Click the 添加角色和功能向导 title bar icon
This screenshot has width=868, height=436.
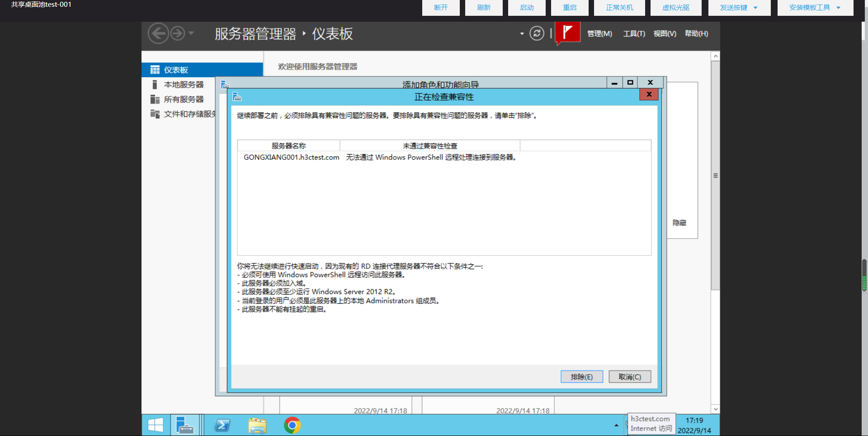tap(225, 84)
